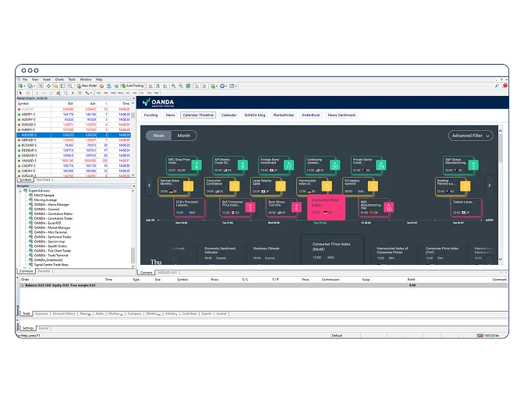This screenshot has height=420, width=524.
Task: Open the Charts menu
Action: pos(59,79)
